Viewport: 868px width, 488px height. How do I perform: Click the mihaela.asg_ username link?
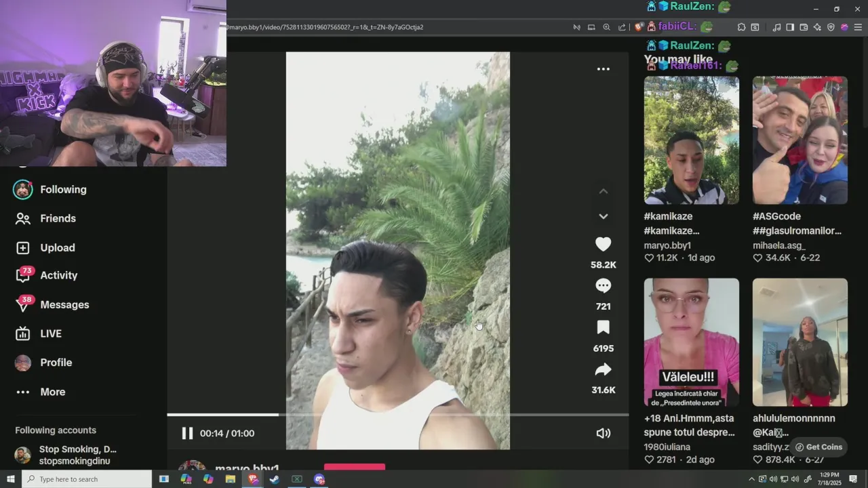779,245
